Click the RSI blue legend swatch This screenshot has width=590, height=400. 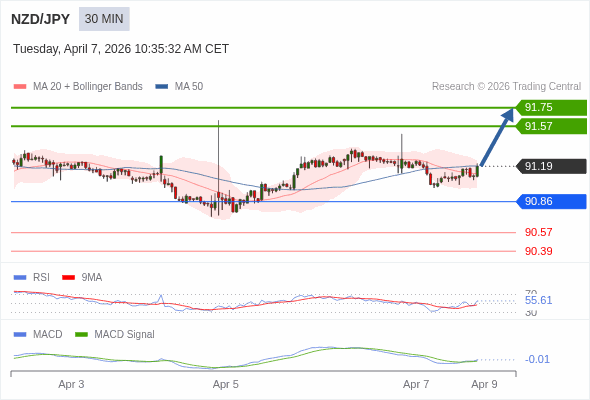[20, 278]
